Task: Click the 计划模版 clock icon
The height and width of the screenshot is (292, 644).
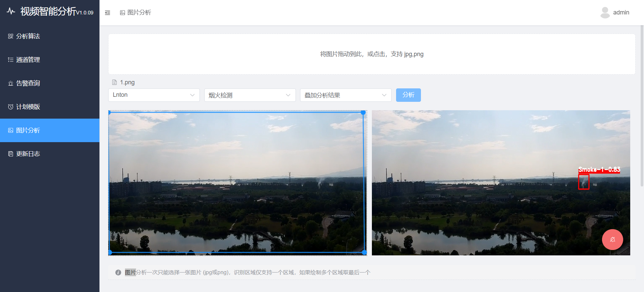Action: click(11, 107)
